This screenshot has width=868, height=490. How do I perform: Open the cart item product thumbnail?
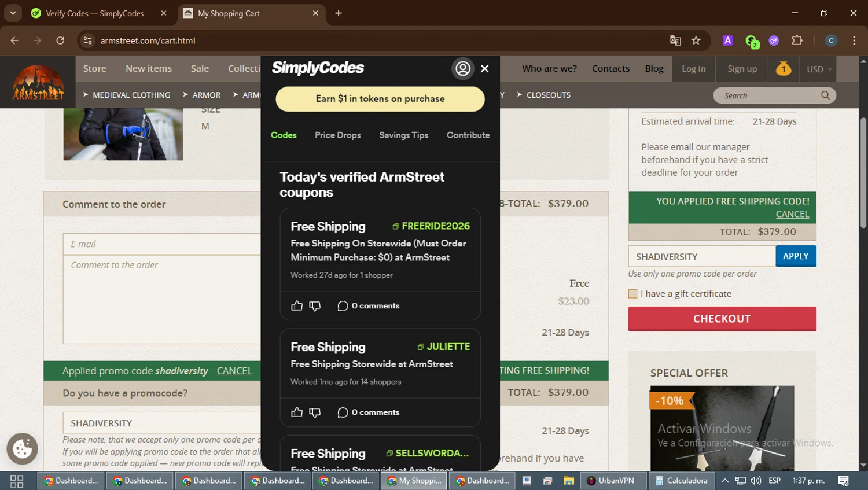click(x=123, y=134)
